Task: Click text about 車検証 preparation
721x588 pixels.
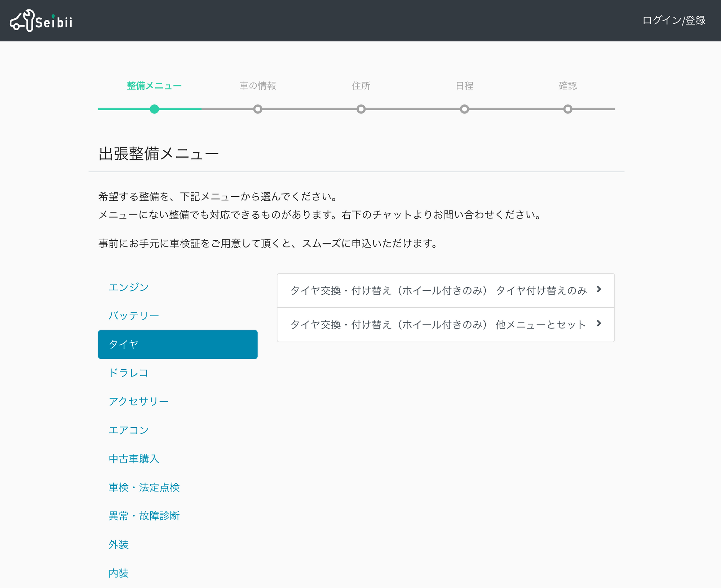Action: coord(268,244)
